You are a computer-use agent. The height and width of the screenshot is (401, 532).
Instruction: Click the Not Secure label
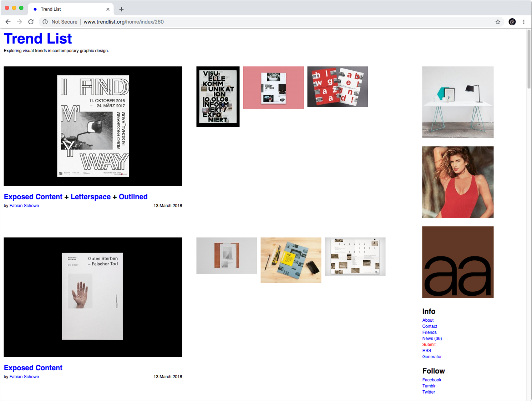pyautogui.click(x=64, y=22)
